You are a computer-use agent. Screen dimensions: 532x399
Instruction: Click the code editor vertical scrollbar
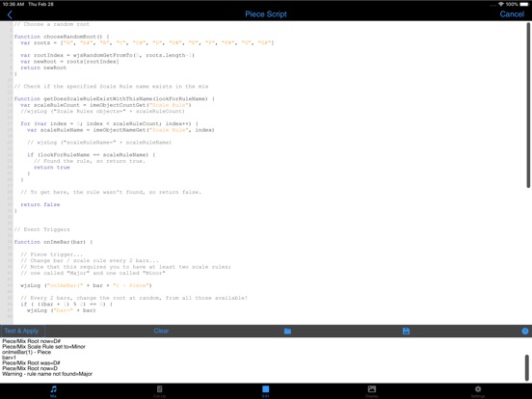tap(528, 105)
